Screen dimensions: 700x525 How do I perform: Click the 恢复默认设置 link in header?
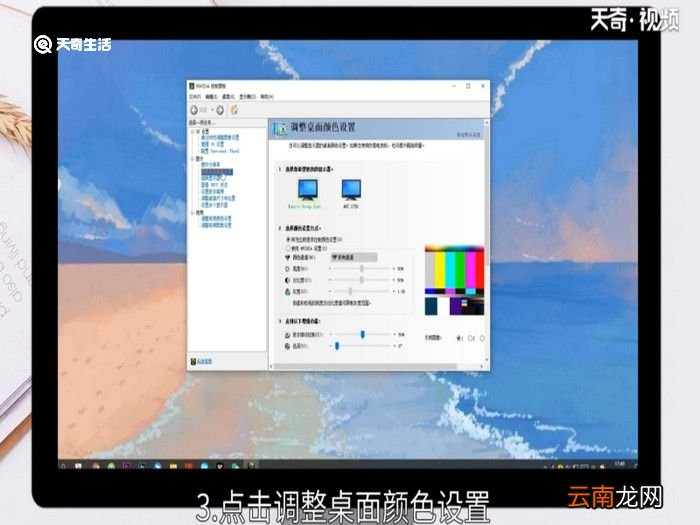click(468, 134)
